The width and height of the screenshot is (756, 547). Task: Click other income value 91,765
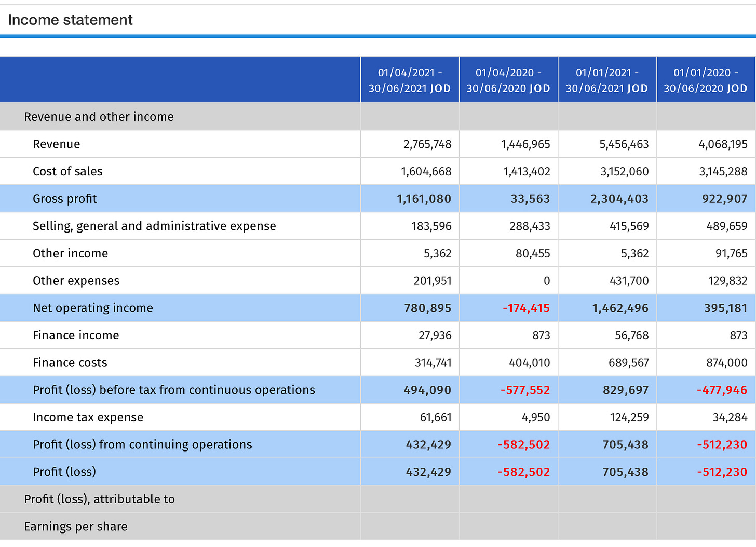click(x=732, y=253)
